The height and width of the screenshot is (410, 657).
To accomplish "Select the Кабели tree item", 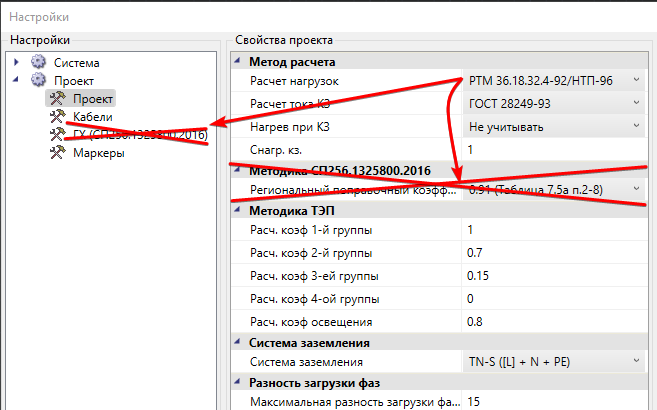I will click(93, 116).
